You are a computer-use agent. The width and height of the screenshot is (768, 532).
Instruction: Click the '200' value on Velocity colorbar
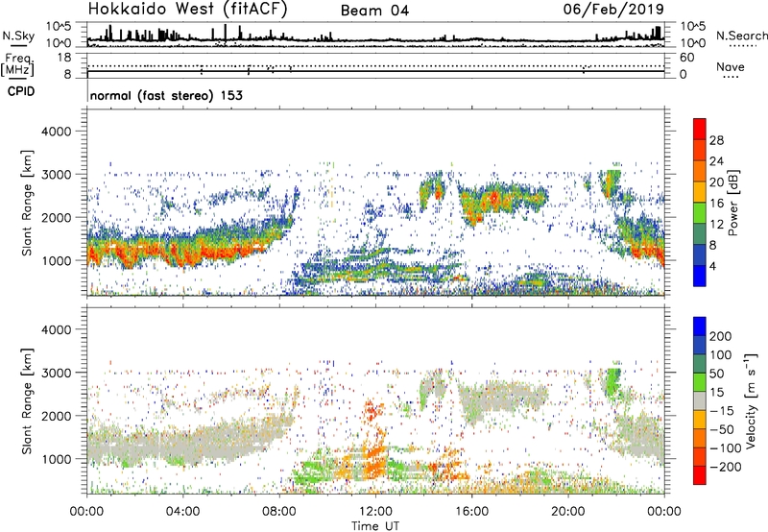click(721, 336)
